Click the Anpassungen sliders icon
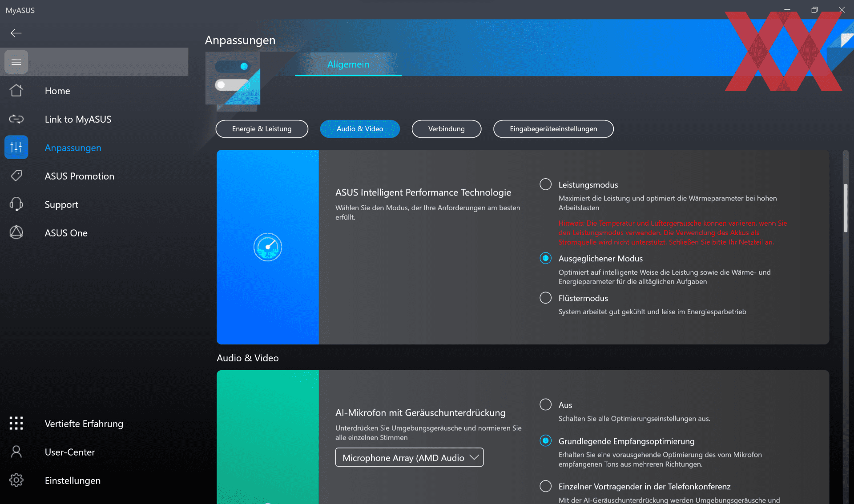854x504 pixels. pyautogui.click(x=16, y=147)
